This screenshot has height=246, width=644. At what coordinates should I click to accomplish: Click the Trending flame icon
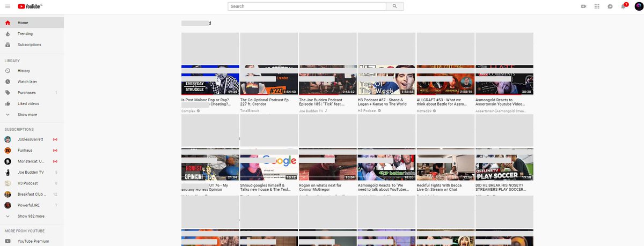pos(8,34)
